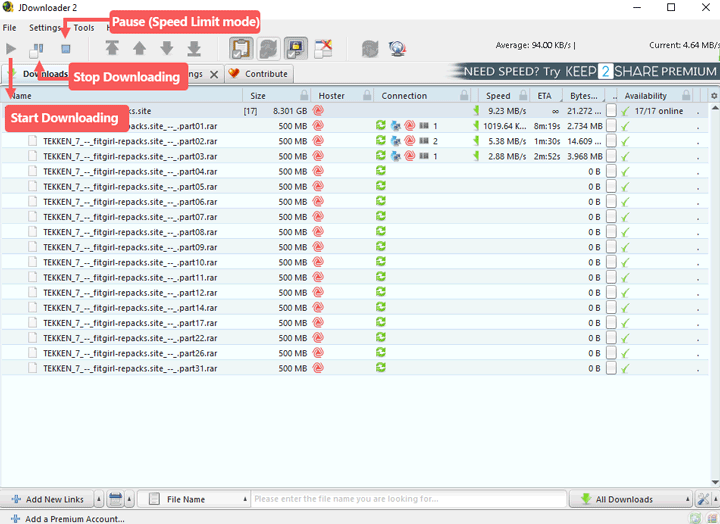Image resolution: width=720 pixels, height=524 pixels.
Task: Start downloads with the play icon
Action: [x=11, y=48]
